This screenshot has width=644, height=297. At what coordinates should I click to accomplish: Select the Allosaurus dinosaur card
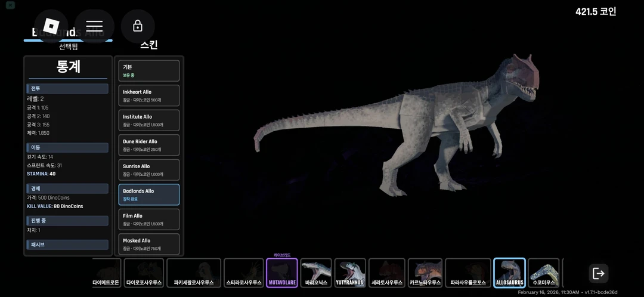click(x=509, y=273)
